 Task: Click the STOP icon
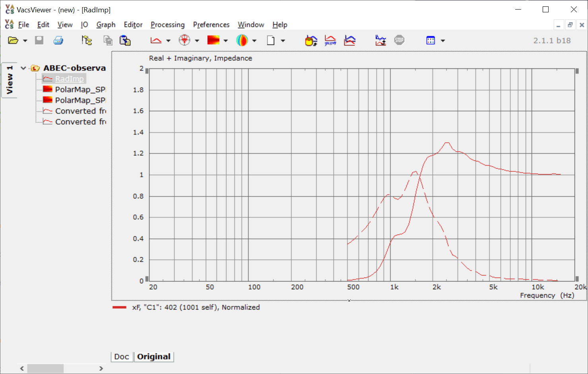click(x=399, y=40)
